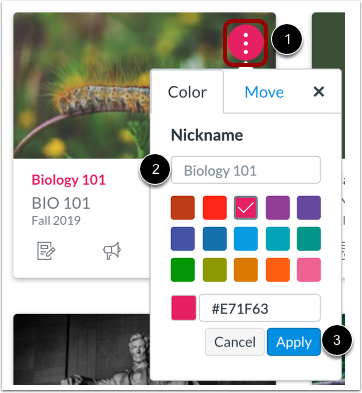Select the checked pink-magenta swatch
The width and height of the screenshot is (362, 393).
(x=246, y=208)
